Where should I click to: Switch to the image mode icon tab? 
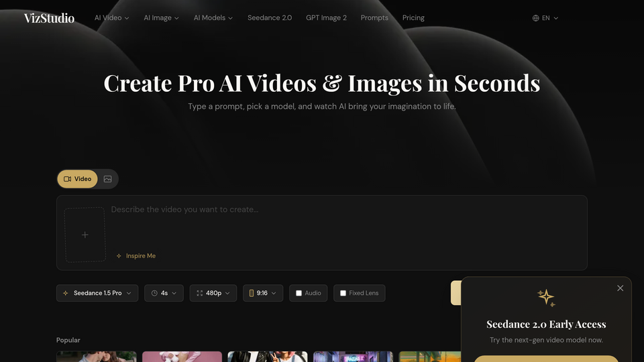(107, 179)
